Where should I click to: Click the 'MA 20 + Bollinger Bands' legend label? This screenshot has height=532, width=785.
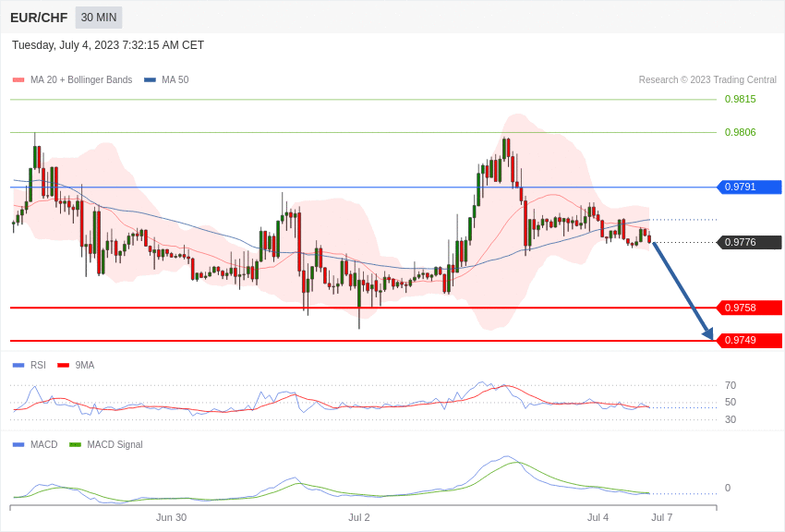tap(81, 80)
